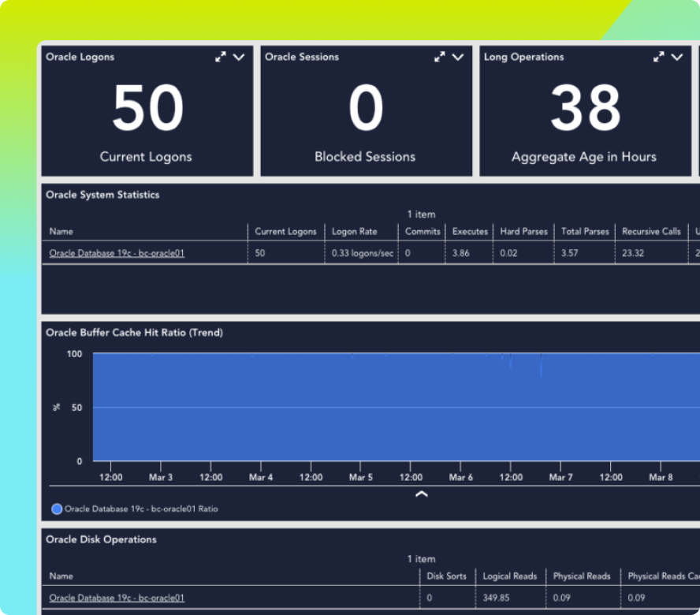Sort Disk Operations by Disk Sorts column
Viewport: 700px width, 615px height.
tap(446, 576)
